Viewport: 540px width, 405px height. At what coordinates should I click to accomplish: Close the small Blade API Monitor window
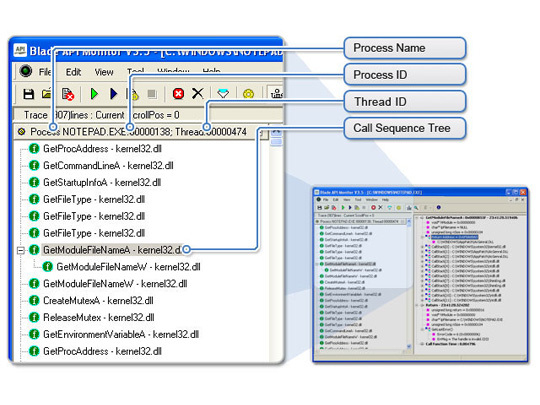523,192
